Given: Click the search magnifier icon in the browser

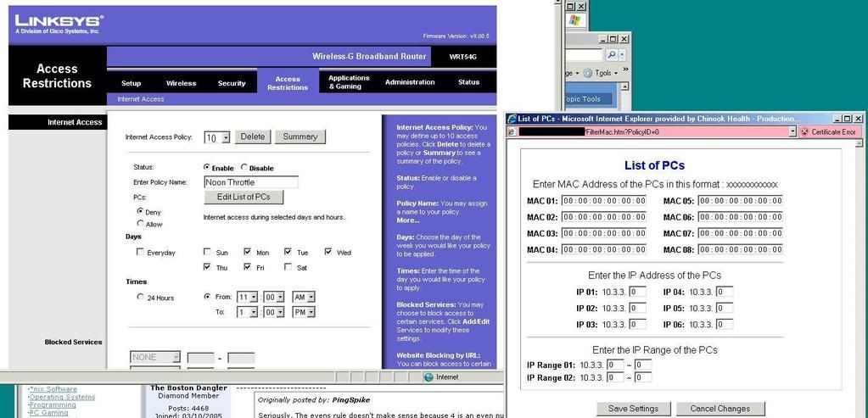Looking at the screenshot, I should click(x=612, y=54).
